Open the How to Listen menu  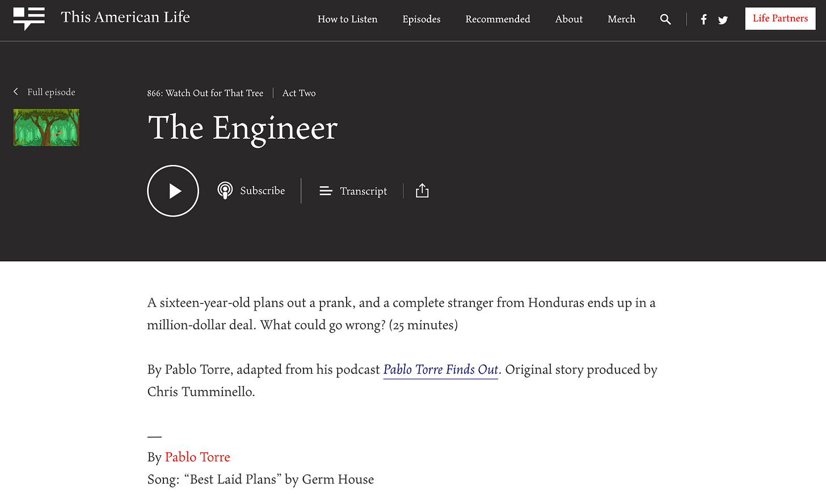click(347, 19)
